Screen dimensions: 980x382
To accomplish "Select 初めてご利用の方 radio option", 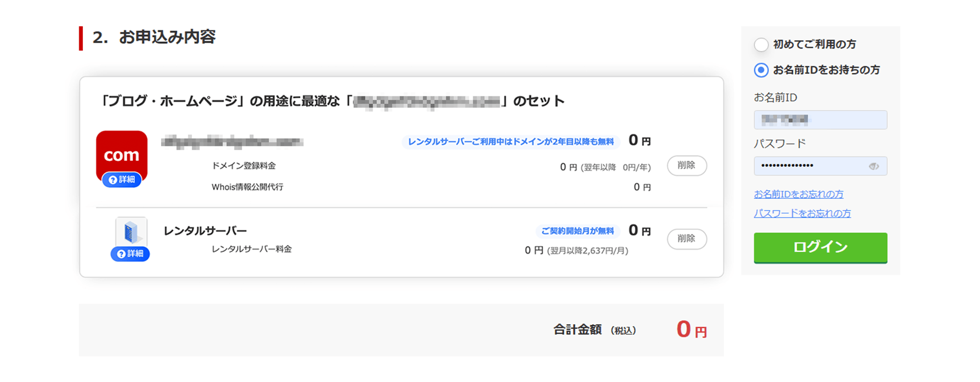I will 761,44.
